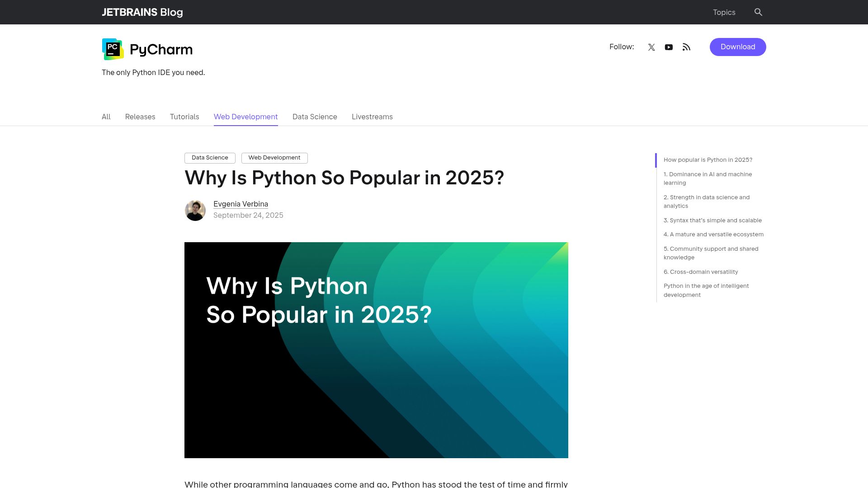Select the Web Development tab
Viewport: 868px width, 488px height.
point(245,117)
